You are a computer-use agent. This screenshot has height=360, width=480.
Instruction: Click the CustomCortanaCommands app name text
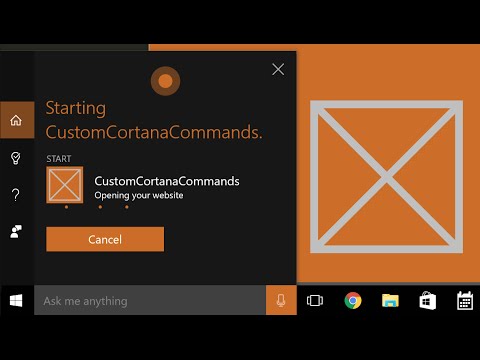point(167,181)
